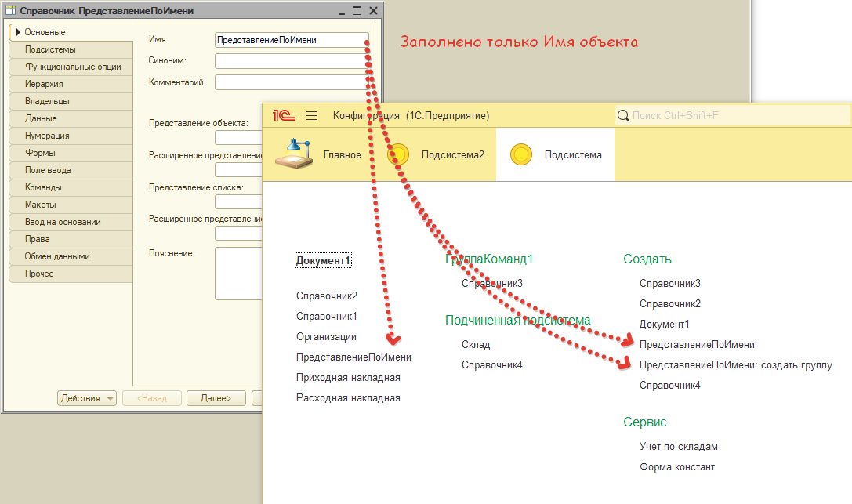
Task: Open the Формы section tab
Action: [x=39, y=152]
